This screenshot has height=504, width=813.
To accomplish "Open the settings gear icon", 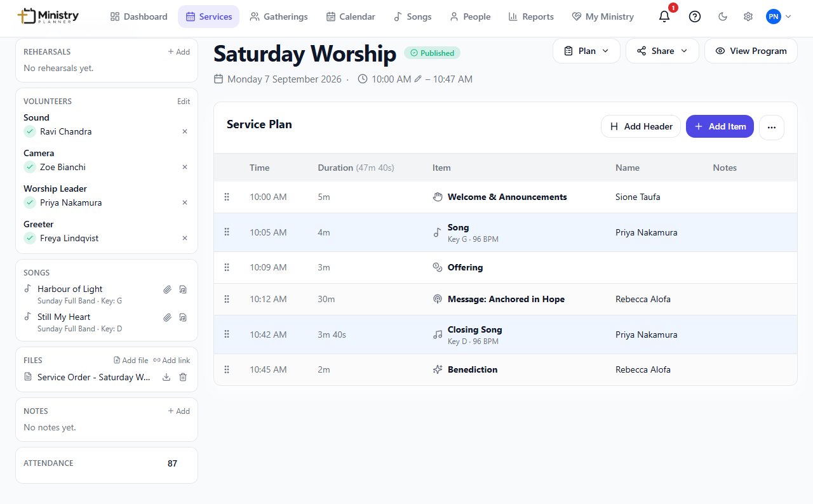I will click(x=748, y=17).
